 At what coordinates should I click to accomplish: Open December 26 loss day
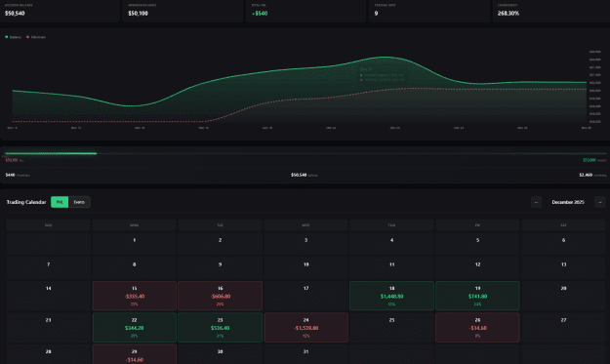pos(477,328)
